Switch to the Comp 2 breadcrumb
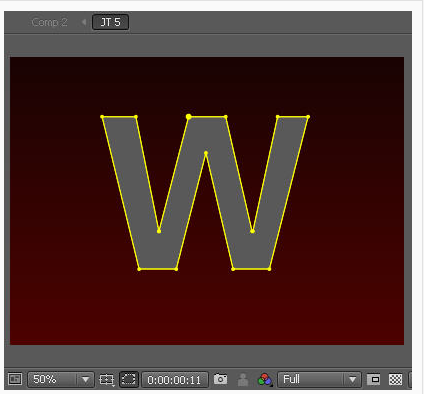The height and width of the screenshot is (394, 424). 49,22
